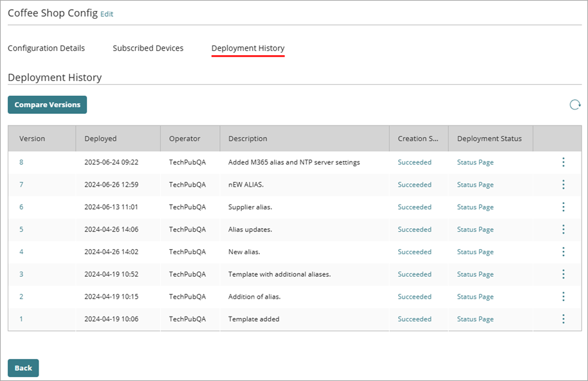Switch to the Configuration Details tab
The width and height of the screenshot is (588, 381).
tap(46, 48)
